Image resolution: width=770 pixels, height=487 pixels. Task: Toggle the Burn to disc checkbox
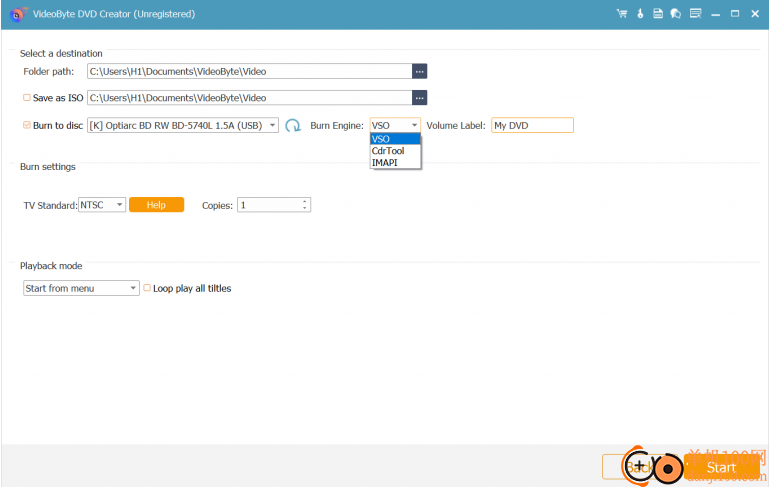pyautogui.click(x=27, y=125)
